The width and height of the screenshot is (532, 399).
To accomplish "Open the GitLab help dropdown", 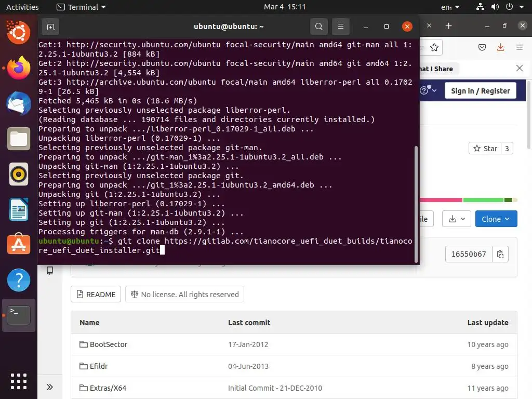I will 428,90.
